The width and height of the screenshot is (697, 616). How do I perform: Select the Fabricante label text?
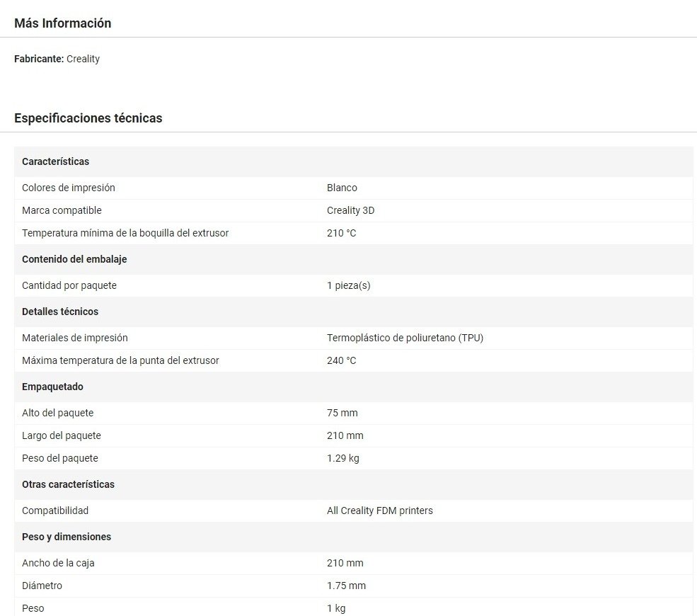click(x=39, y=59)
